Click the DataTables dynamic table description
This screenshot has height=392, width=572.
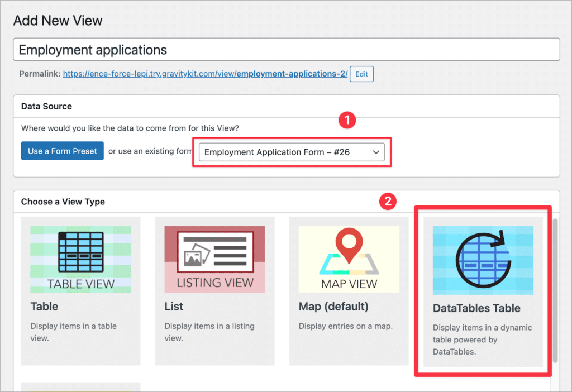point(482,340)
